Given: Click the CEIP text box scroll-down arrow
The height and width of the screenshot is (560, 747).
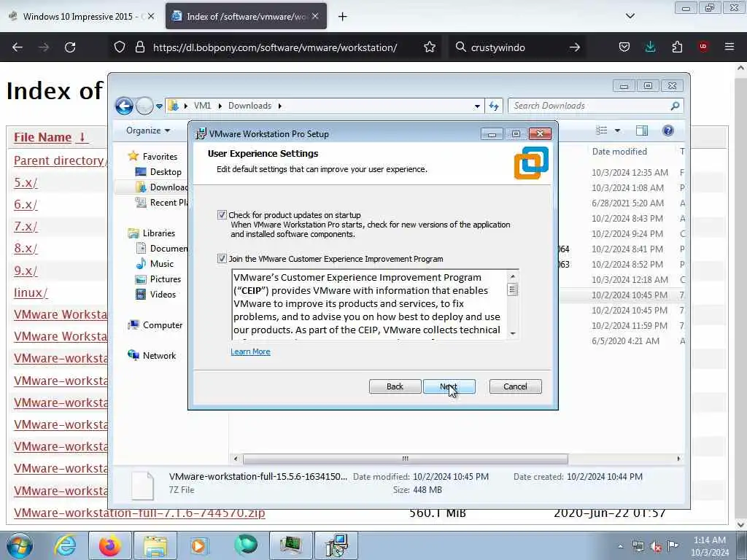Looking at the screenshot, I should tap(513, 334).
